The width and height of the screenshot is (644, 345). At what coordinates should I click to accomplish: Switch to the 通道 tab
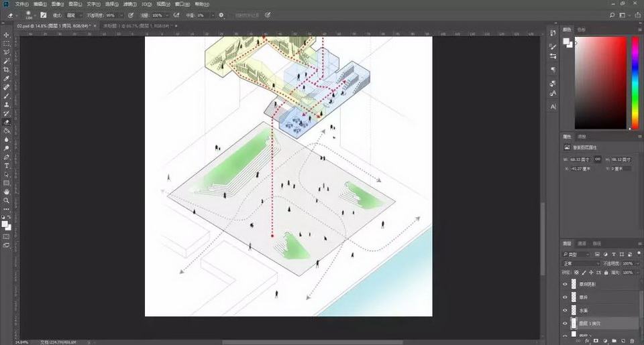click(582, 243)
